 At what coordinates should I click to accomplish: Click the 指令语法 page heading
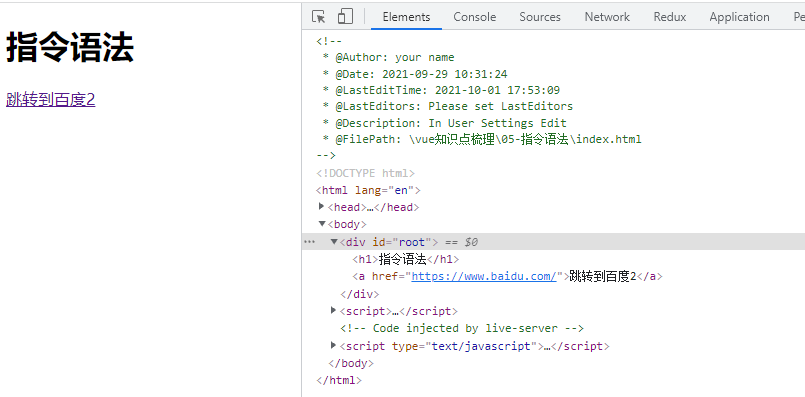(70, 47)
